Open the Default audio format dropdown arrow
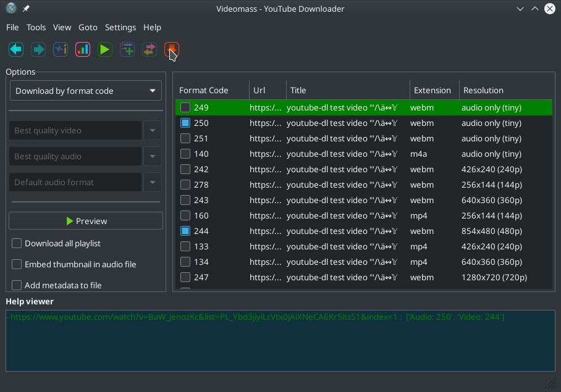This screenshot has width=561, height=392. 153,182
